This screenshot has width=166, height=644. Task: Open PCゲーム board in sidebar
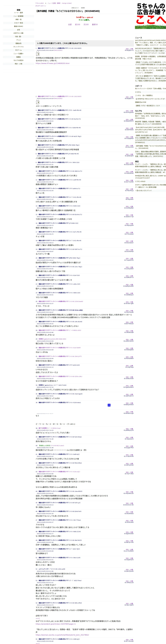click(18, 50)
